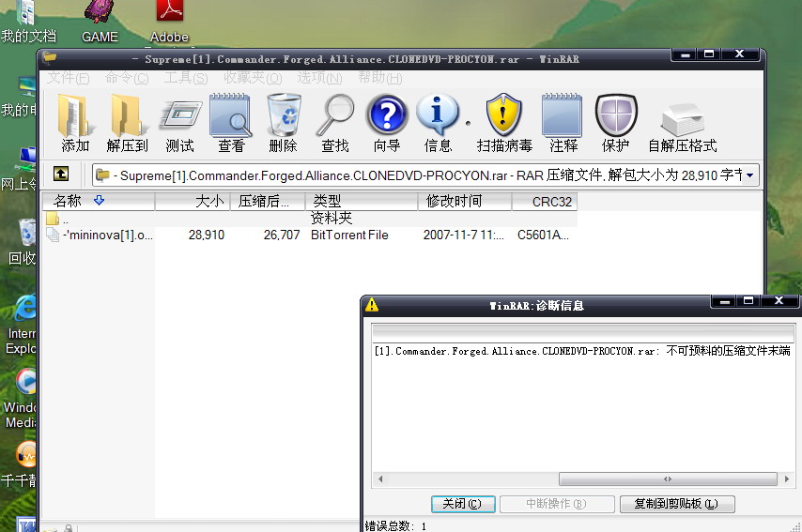This screenshot has height=532, width=802.
Task: Select the -'mininova[1].o... file name
Action: coord(108,236)
